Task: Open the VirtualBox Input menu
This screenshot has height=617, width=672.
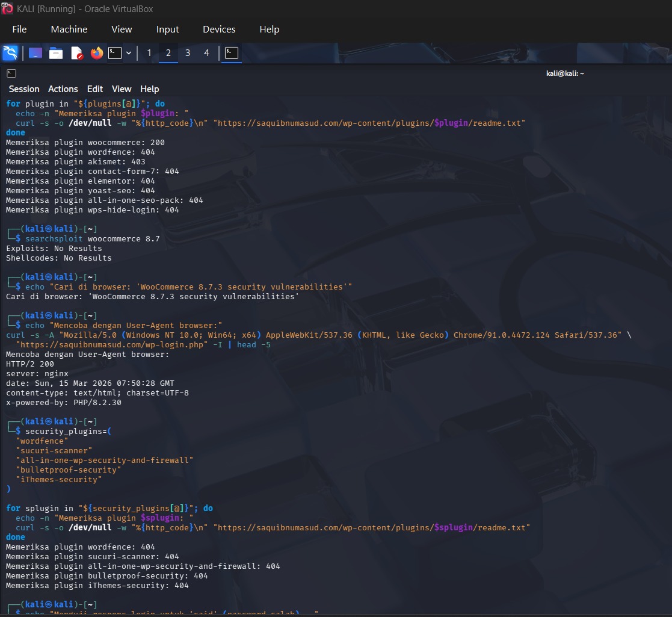Action: [168, 29]
